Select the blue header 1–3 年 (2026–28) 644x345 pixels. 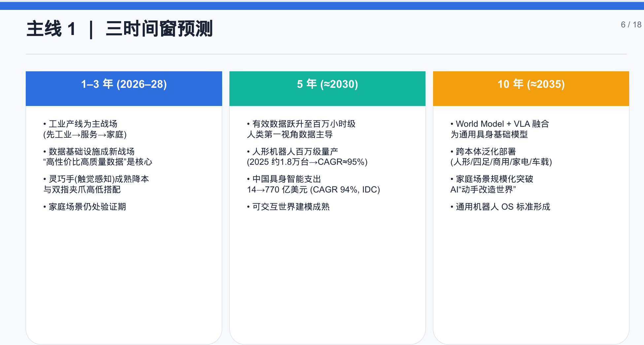click(x=124, y=88)
